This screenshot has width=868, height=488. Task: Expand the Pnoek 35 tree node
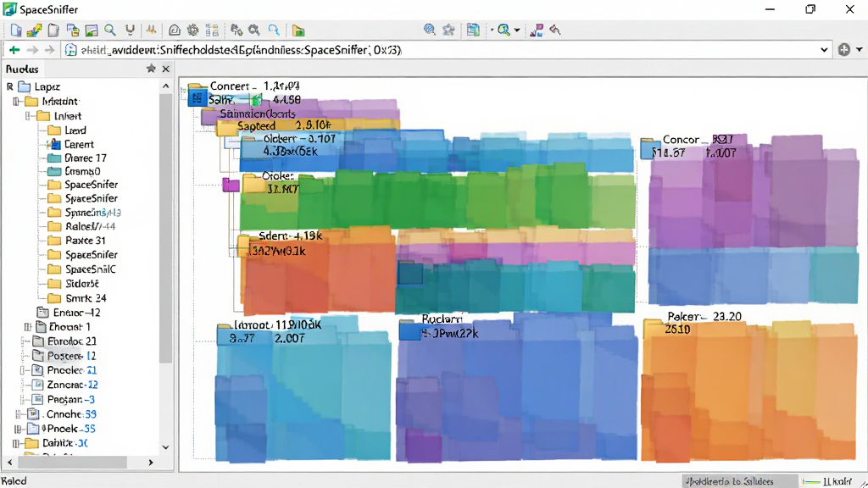tap(18, 429)
